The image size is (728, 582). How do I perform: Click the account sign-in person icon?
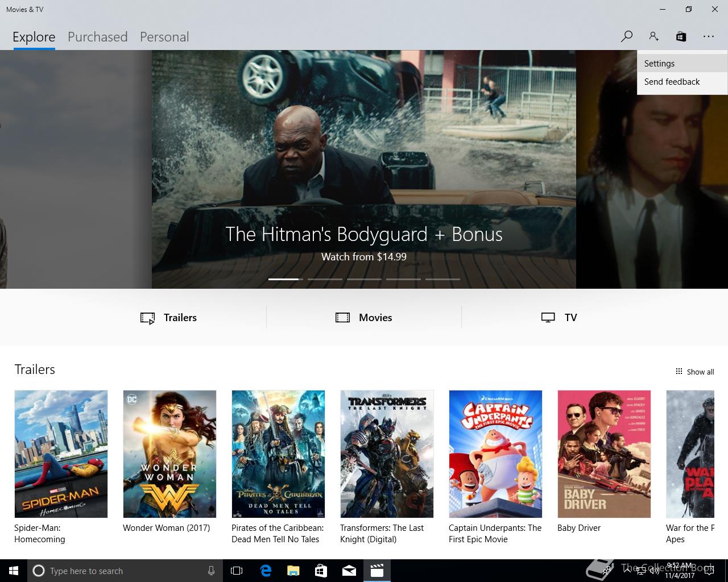click(x=654, y=36)
